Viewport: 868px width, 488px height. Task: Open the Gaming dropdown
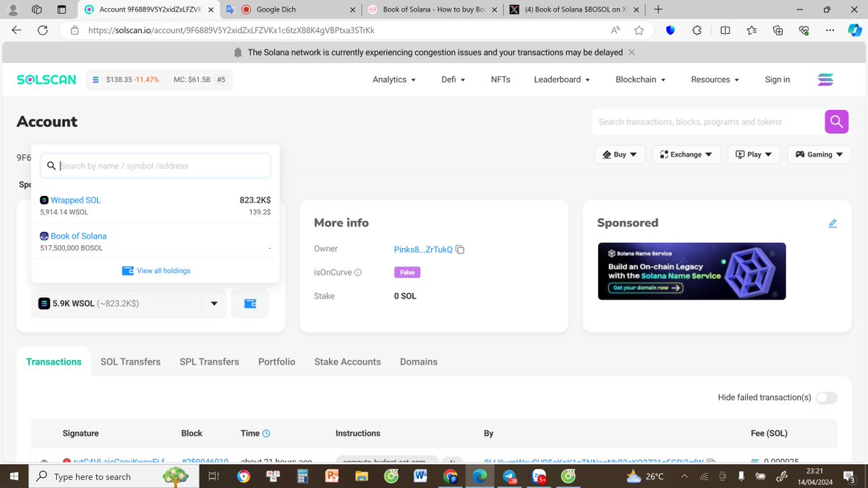coord(820,155)
